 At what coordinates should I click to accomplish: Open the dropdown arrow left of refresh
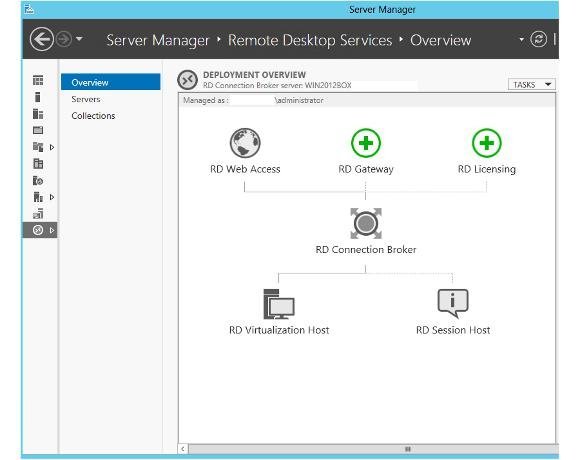coord(521,39)
